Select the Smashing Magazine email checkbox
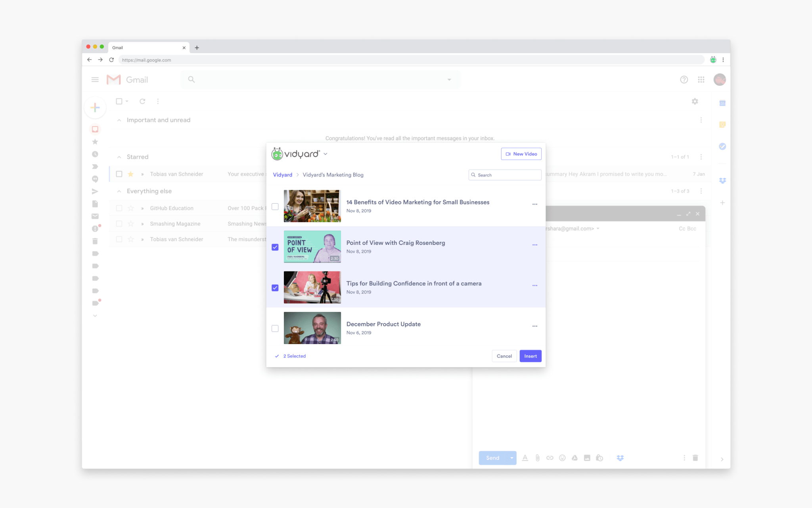The image size is (812, 508). [x=119, y=224]
